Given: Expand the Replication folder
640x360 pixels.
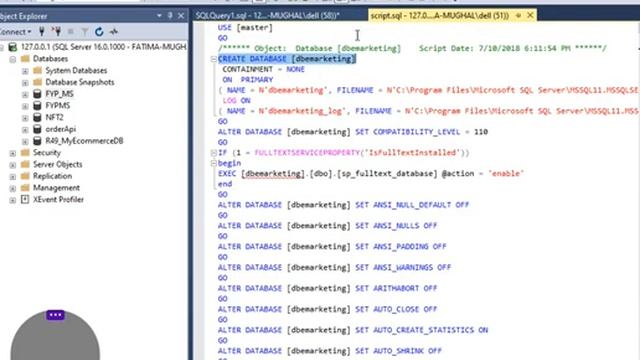Looking at the screenshot, I should click(13, 177).
